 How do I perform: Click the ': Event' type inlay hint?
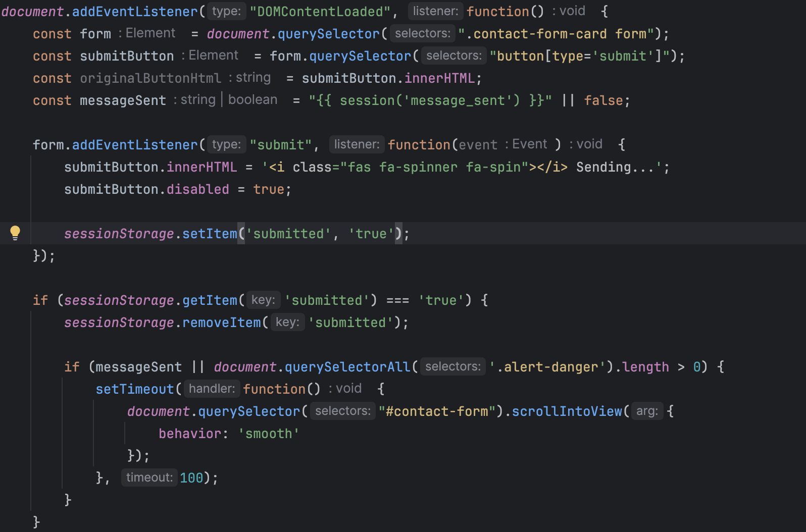pos(526,144)
